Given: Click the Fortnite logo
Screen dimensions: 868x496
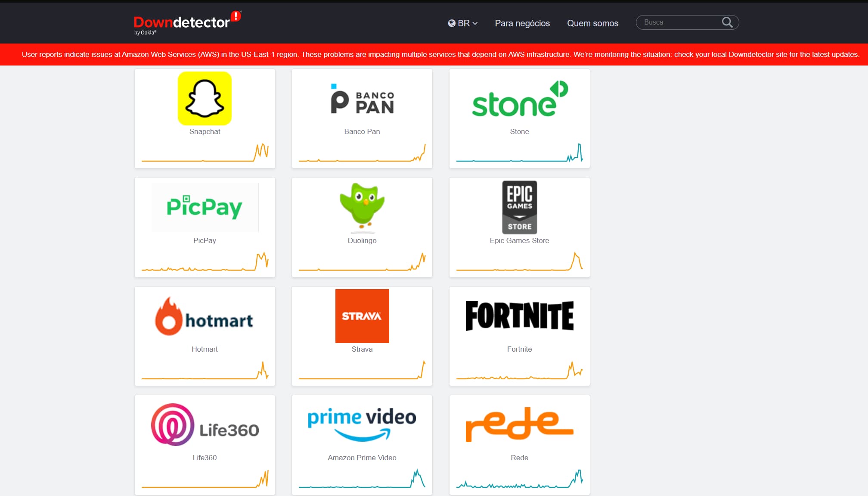Looking at the screenshot, I should (x=520, y=316).
